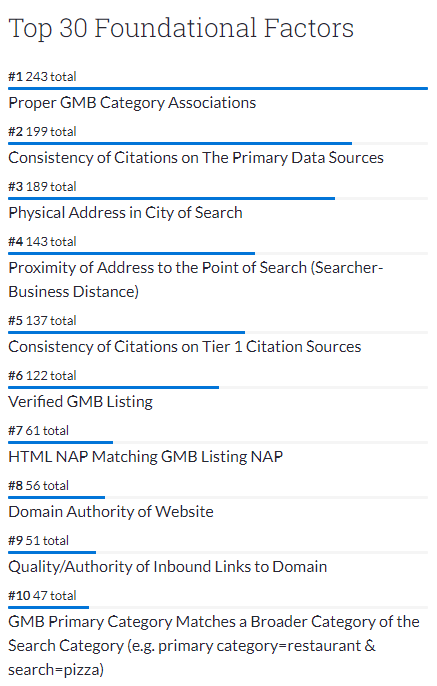This screenshot has height=686, width=437.
Task: Click the #3 189 total progress bar
Action: point(218,199)
